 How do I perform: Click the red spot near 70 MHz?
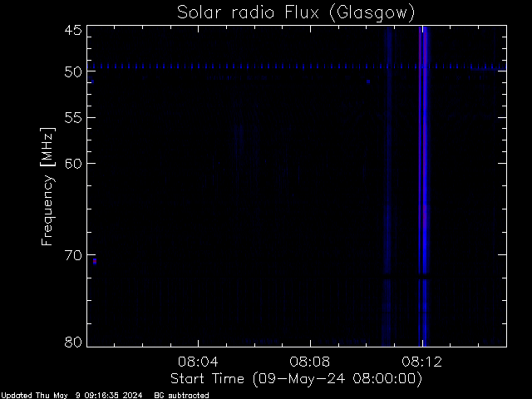[95, 261]
